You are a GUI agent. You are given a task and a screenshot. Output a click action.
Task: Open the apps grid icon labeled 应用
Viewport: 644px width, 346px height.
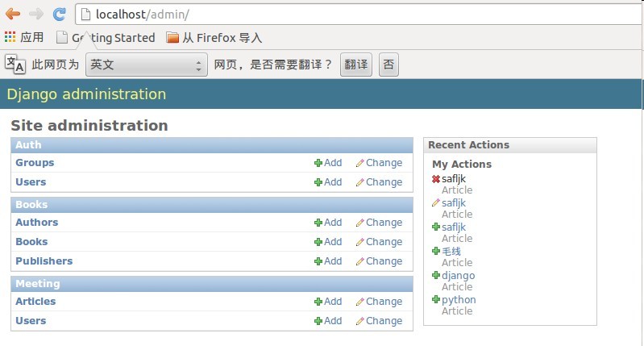(x=24, y=37)
